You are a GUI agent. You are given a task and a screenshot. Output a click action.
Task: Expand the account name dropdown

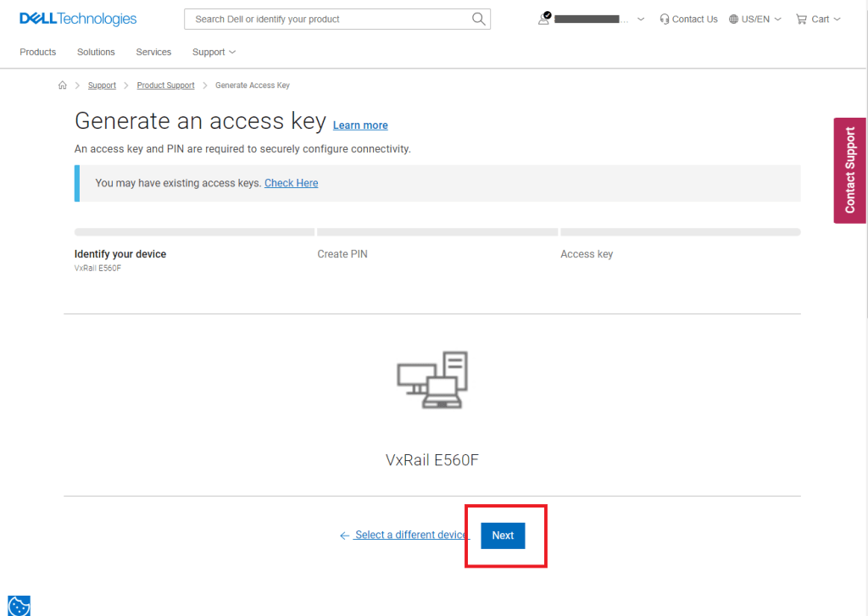click(640, 19)
